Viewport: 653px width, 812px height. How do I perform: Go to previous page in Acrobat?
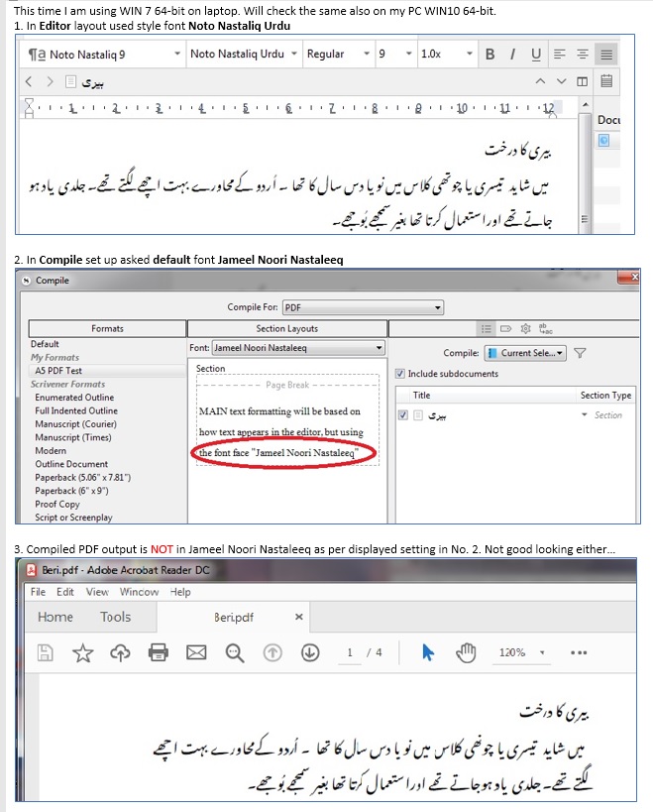272,652
